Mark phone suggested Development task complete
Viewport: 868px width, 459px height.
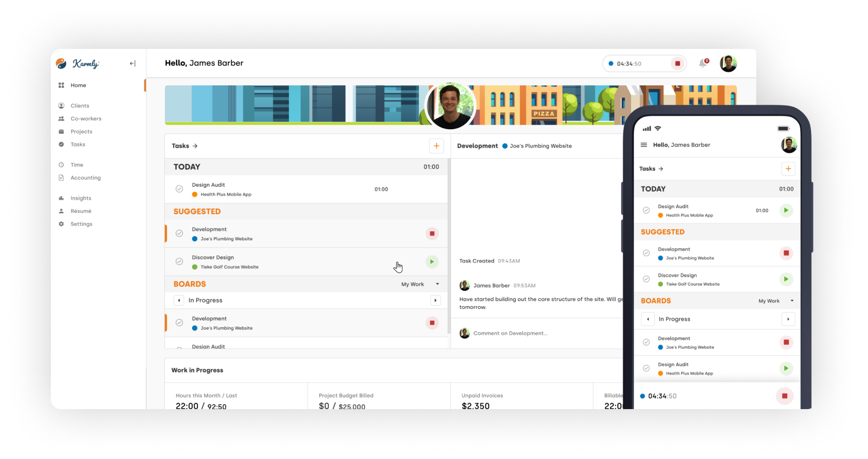coord(646,253)
